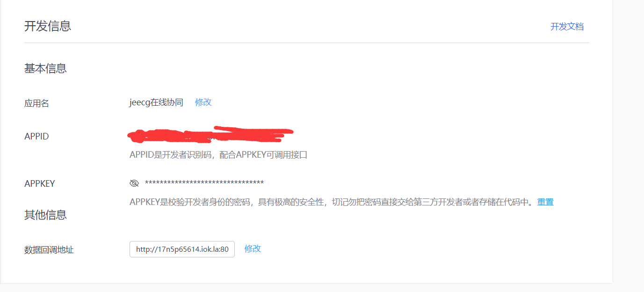Reveal the hidden APPKEY with eye icon
The image size is (644, 292).
pos(134,183)
